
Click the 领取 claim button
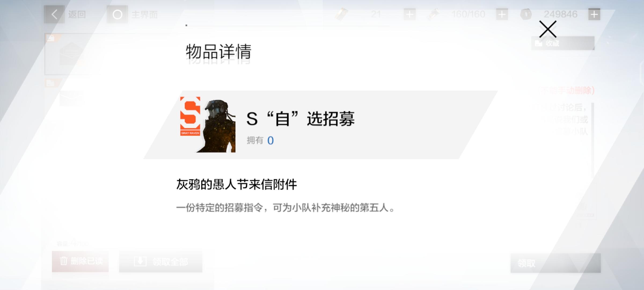point(555,263)
